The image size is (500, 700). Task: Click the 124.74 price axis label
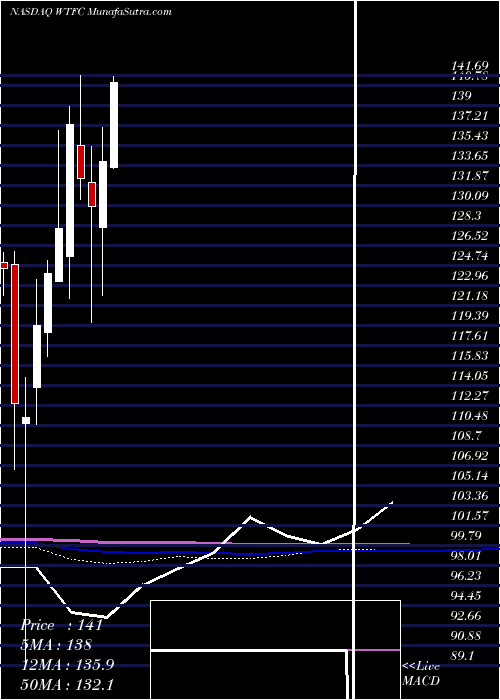click(x=470, y=255)
